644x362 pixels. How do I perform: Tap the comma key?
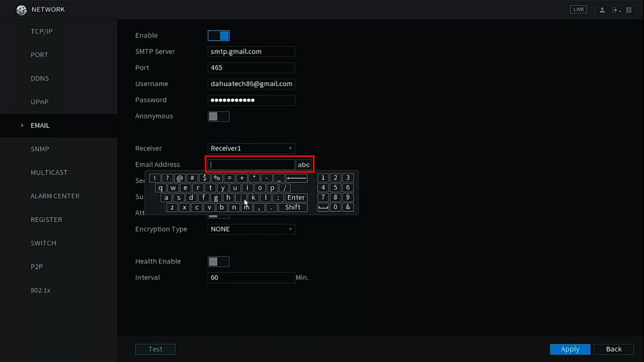pos(259,207)
